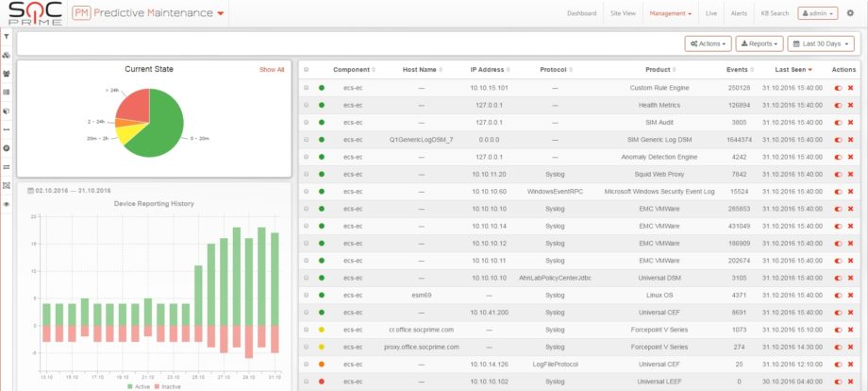
Task: Check the select-all checkbox in the table header
Action: coord(306,70)
